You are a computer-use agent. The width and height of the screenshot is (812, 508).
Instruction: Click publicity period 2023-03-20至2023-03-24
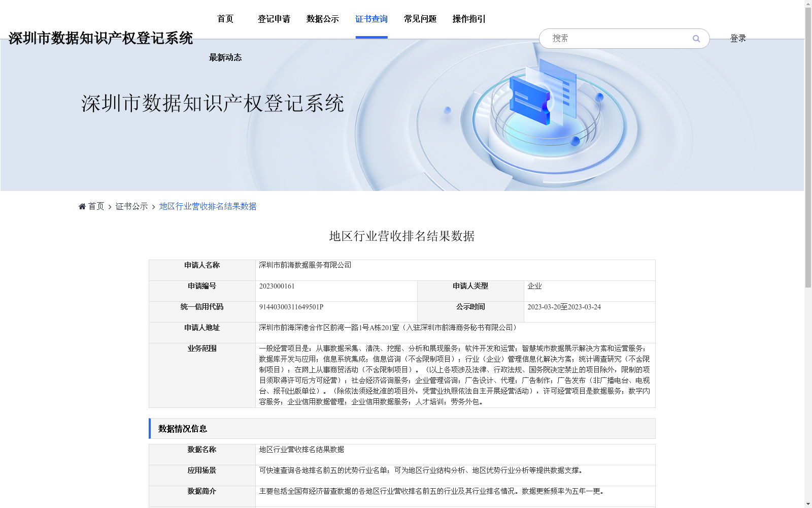point(564,307)
